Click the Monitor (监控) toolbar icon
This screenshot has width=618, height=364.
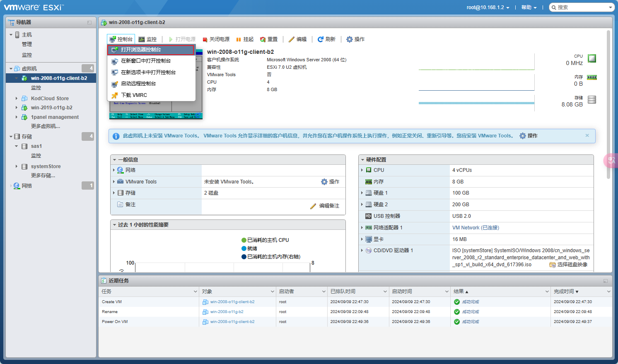pos(142,39)
